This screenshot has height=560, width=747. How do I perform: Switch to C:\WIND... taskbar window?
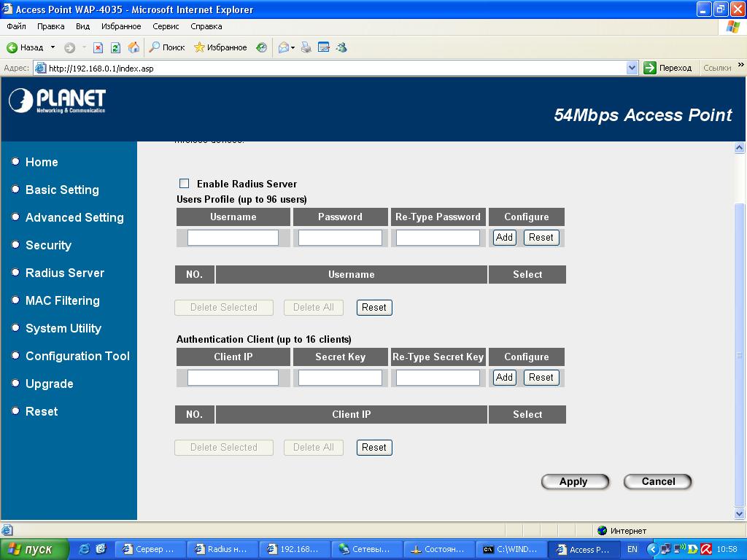click(x=511, y=549)
